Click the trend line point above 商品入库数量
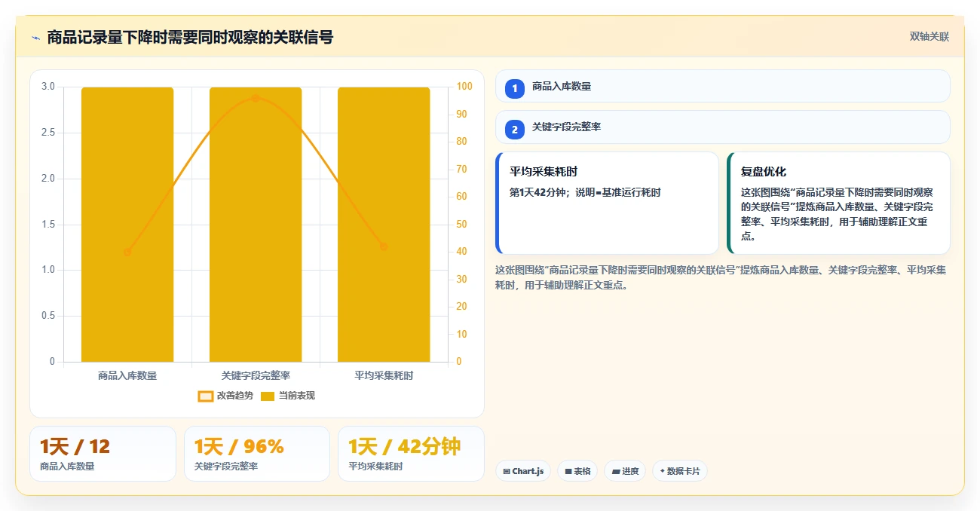980x511 pixels. click(x=127, y=252)
